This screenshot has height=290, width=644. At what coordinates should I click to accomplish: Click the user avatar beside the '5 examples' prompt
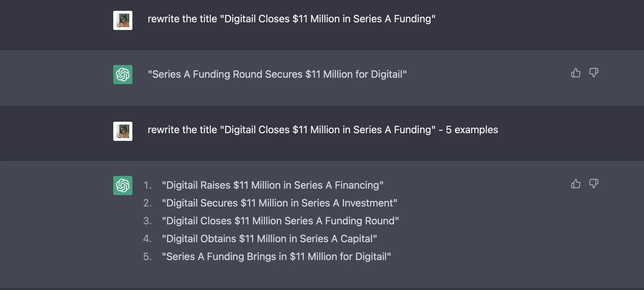pyautogui.click(x=123, y=131)
